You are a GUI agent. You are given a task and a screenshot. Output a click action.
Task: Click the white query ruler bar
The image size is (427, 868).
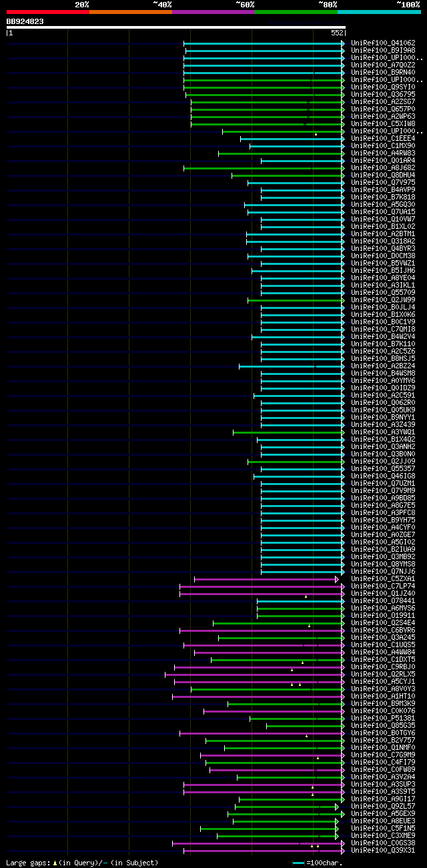pyautogui.click(x=176, y=27)
